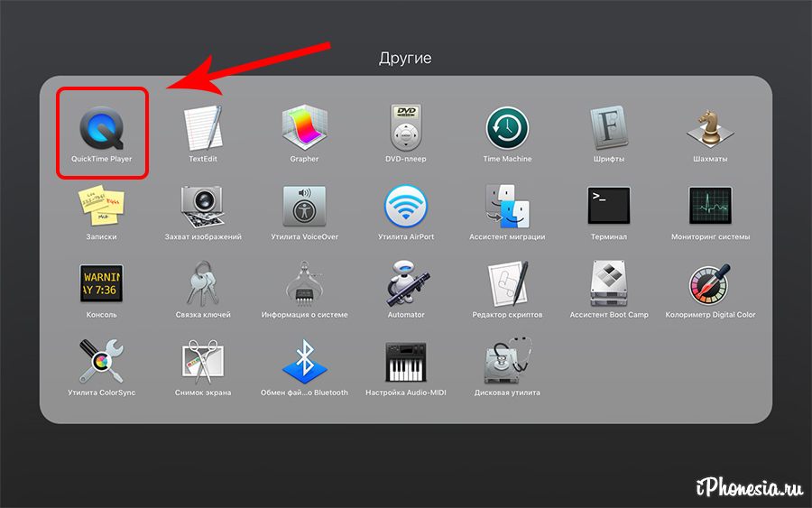Image resolution: width=812 pixels, height=508 pixels.
Task: Open Мониторинг системы
Action: coord(710,206)
